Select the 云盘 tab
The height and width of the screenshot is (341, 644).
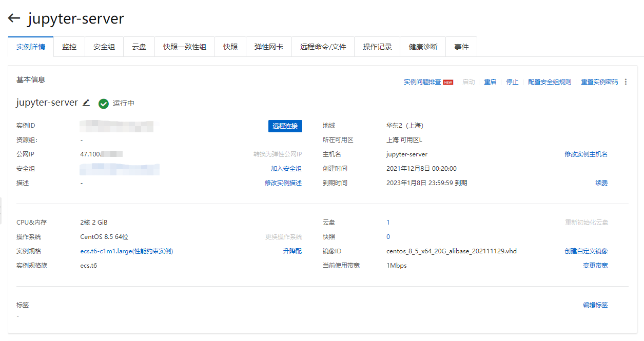[139, 47]
